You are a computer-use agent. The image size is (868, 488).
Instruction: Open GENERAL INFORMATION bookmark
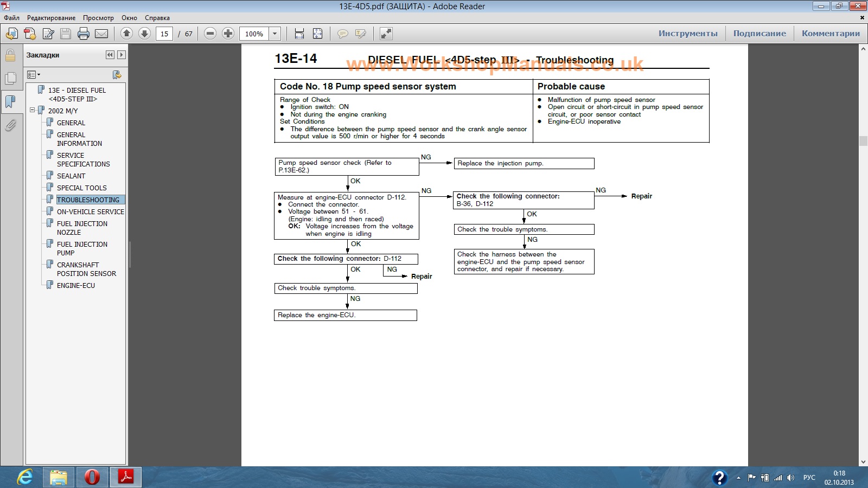(79, 139)
